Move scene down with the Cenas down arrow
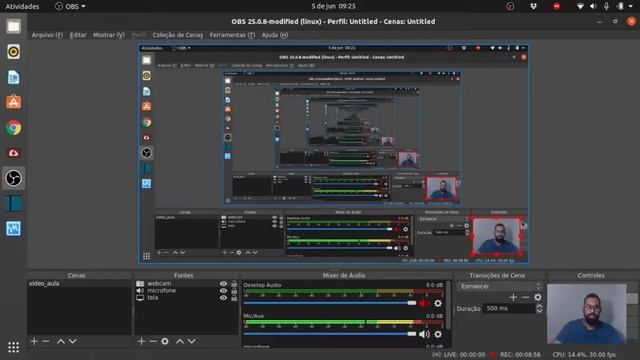 coord(72,341)
